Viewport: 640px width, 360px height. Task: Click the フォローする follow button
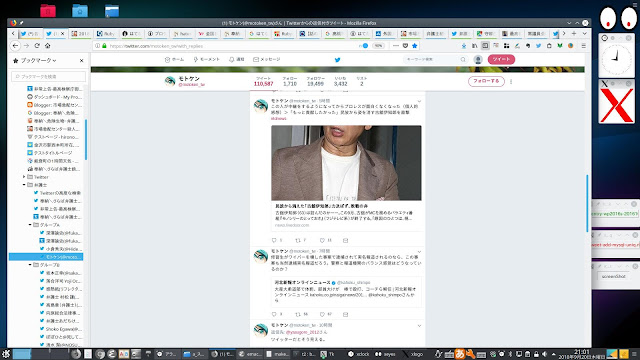pyautogui.click(x=486, y=81)
